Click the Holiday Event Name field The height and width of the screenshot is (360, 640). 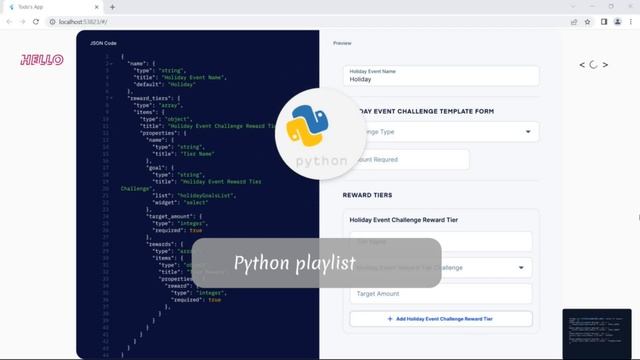click(x=441, y=76)
